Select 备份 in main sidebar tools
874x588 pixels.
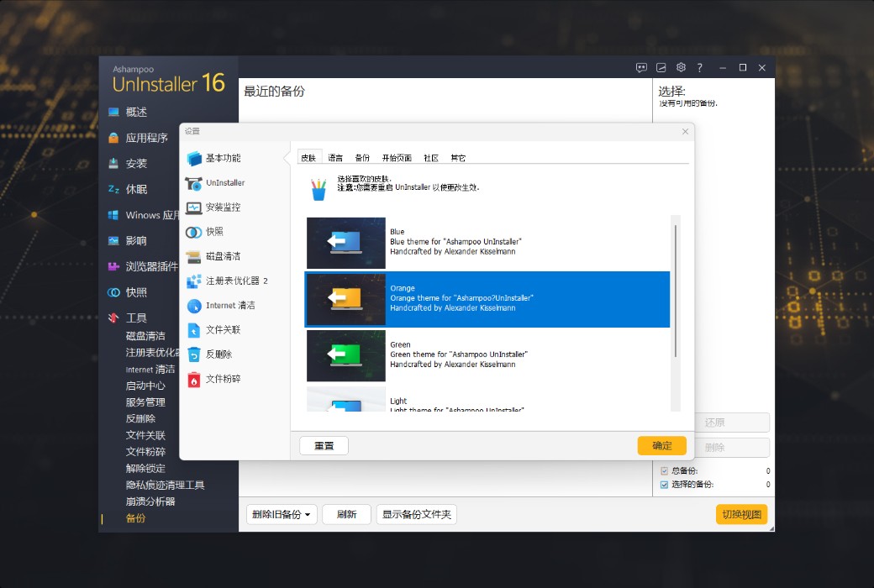(135, 518)
